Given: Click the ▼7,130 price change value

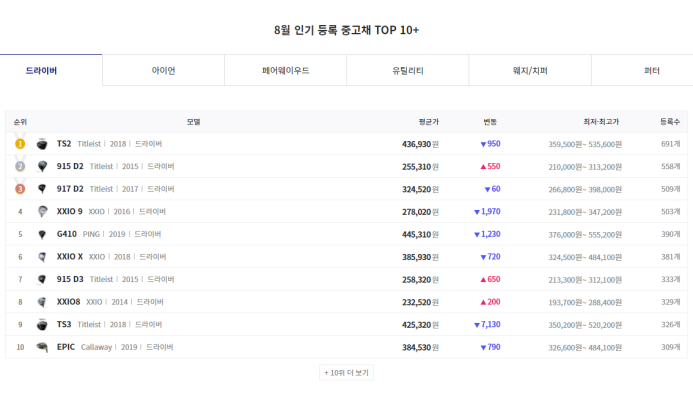Looking at the screenshot, I should click(487, 324).
